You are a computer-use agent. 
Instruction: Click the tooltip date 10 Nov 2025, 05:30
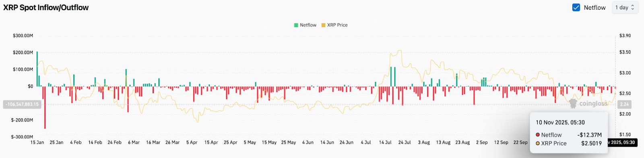[x=560, y=123]
